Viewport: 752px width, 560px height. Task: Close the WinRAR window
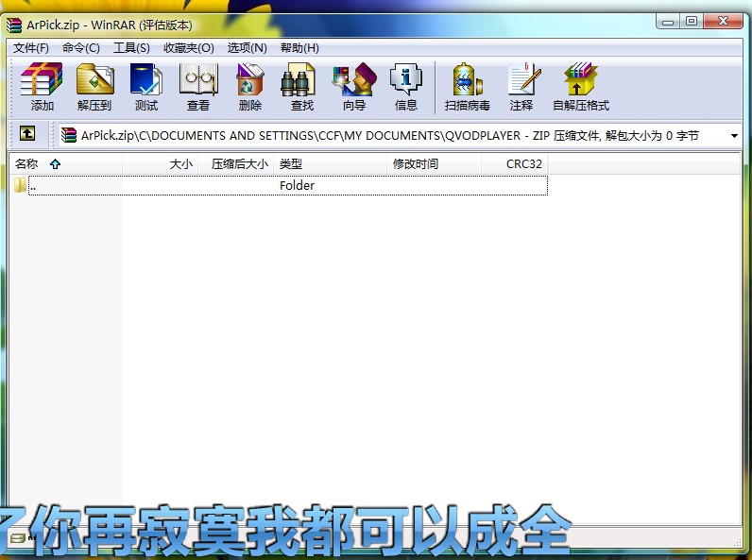pyautogui.click(x=724, y=22)
